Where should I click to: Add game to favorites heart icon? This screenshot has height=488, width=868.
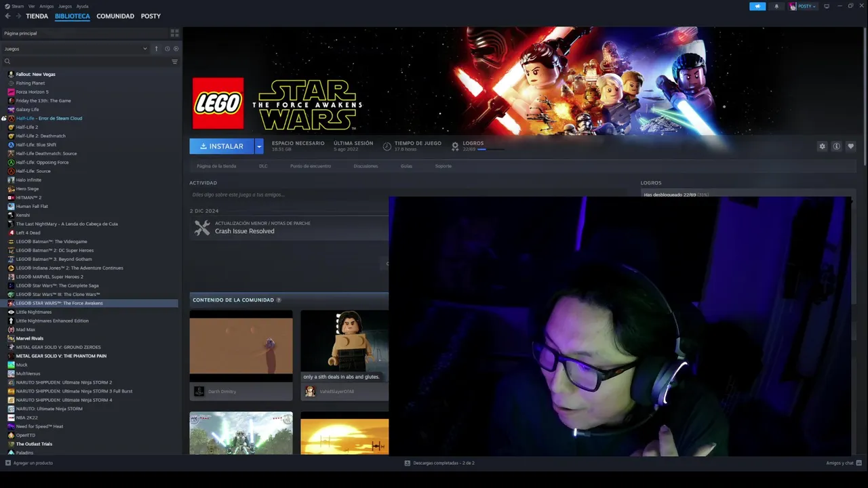click(x=850, y=146)
